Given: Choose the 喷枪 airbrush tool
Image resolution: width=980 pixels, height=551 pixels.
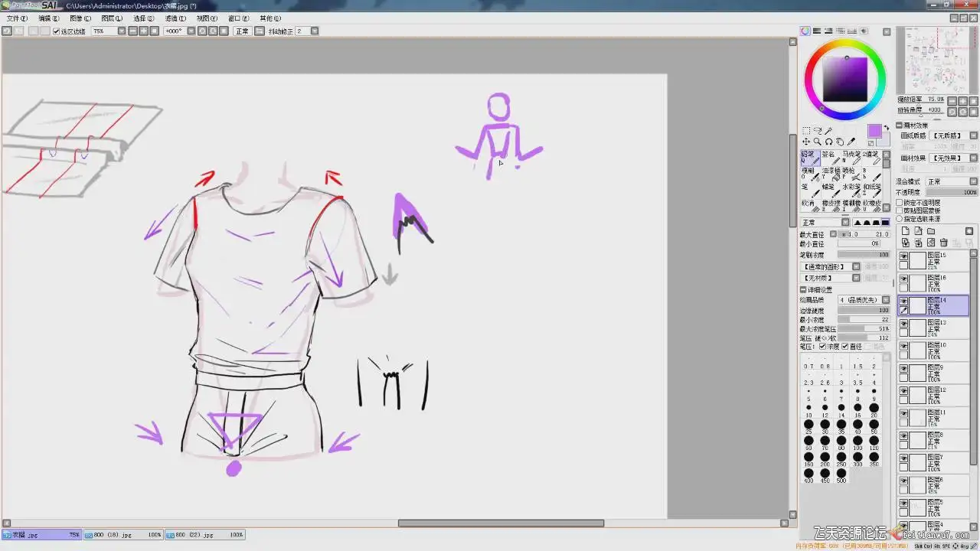Looking at the screenshot, I should [x=851, y=174].
